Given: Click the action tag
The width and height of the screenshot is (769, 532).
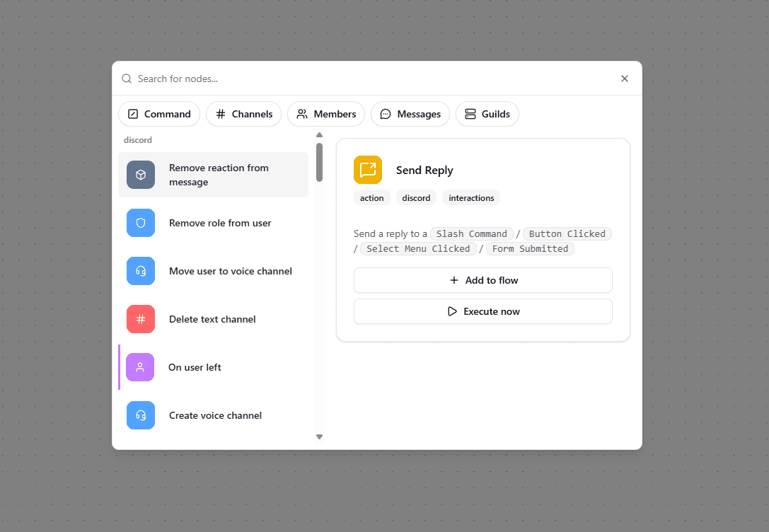Looking at the screenshot, I should click(371, 197).
